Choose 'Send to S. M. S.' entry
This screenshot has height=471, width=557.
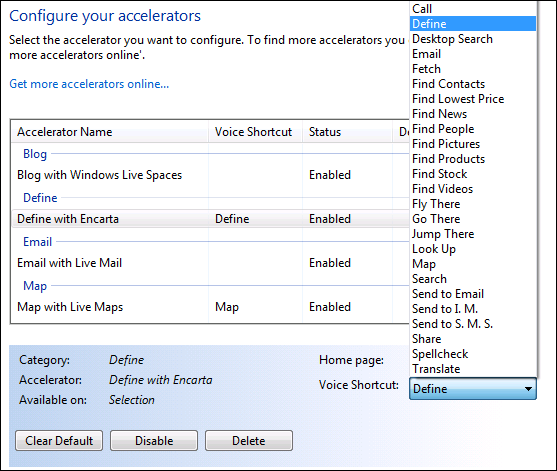[x=473, y=324]
